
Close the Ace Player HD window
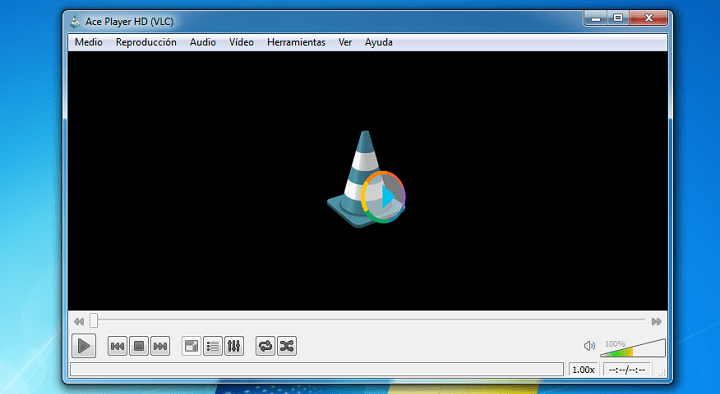(648, 18)
